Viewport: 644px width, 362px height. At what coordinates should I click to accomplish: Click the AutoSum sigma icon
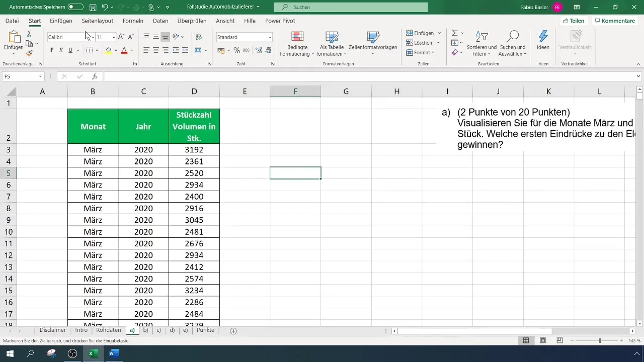[x=455, y=33]
